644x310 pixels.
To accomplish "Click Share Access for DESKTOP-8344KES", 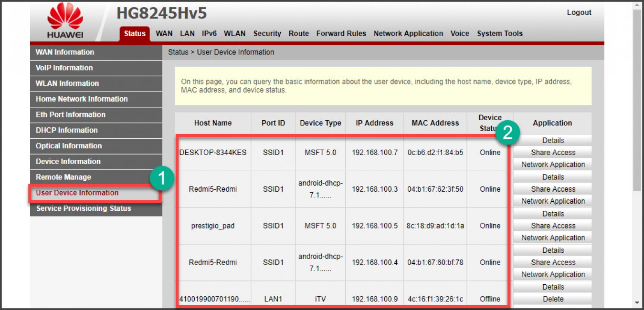I will pos(553,153).
